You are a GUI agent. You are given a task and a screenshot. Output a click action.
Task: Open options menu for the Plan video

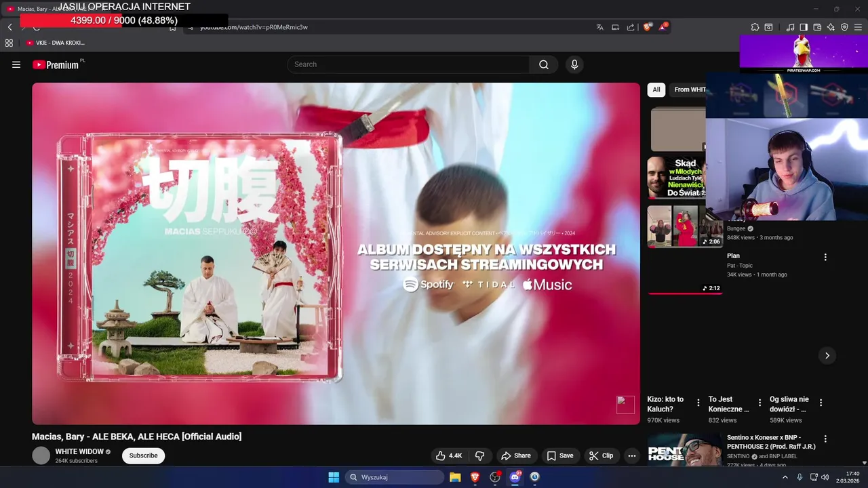point(825,258)
